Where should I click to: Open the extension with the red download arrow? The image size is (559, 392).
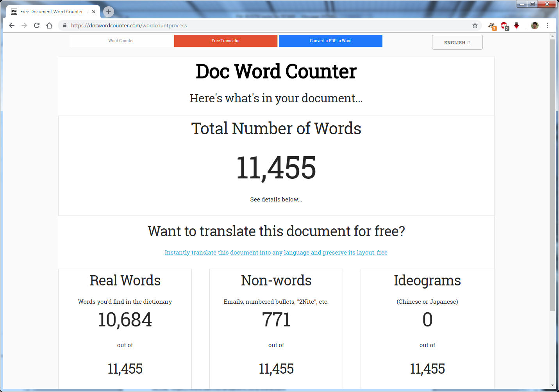[x=516, y=25]
